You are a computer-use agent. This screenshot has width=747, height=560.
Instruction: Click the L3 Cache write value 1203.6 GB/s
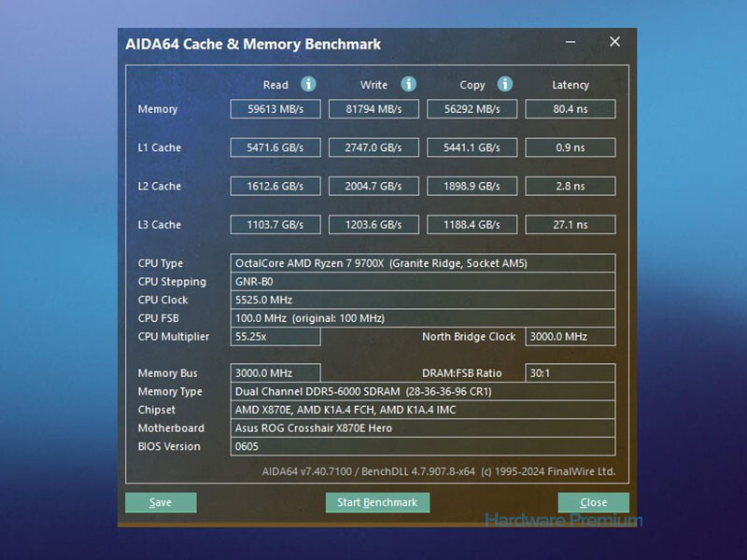click(x=373, y=225)
